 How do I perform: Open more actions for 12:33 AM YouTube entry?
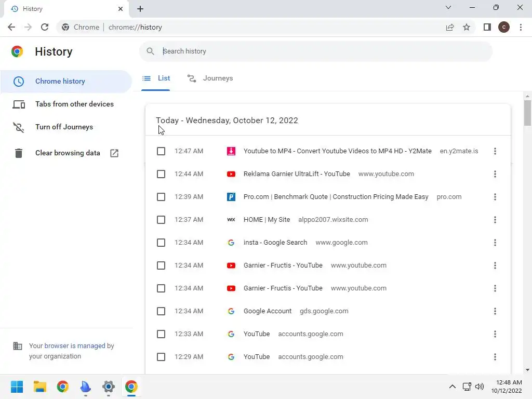tap(495, 334)
